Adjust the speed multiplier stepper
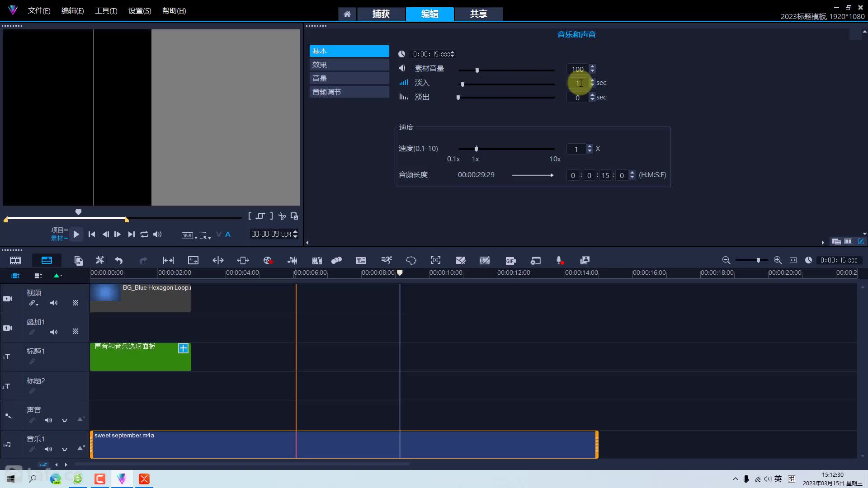Image resolution: width=868 pixels, height=488 pixels. [x=589, y=149]
